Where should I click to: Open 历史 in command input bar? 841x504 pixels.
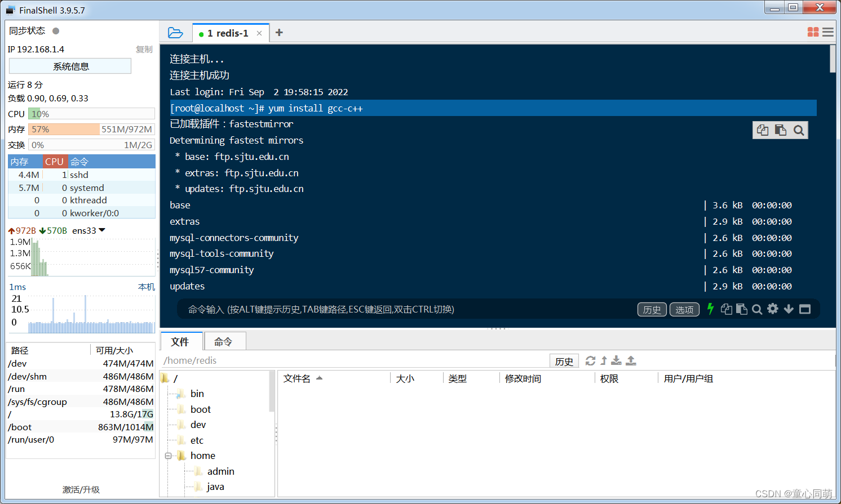tap(652, 310)
